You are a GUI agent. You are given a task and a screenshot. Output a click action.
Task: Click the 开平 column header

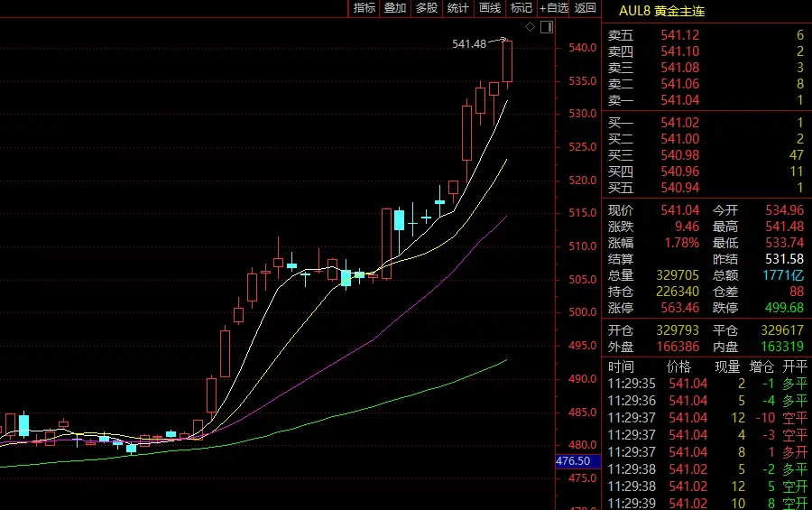pyautogui.click(x=795, y=367)
